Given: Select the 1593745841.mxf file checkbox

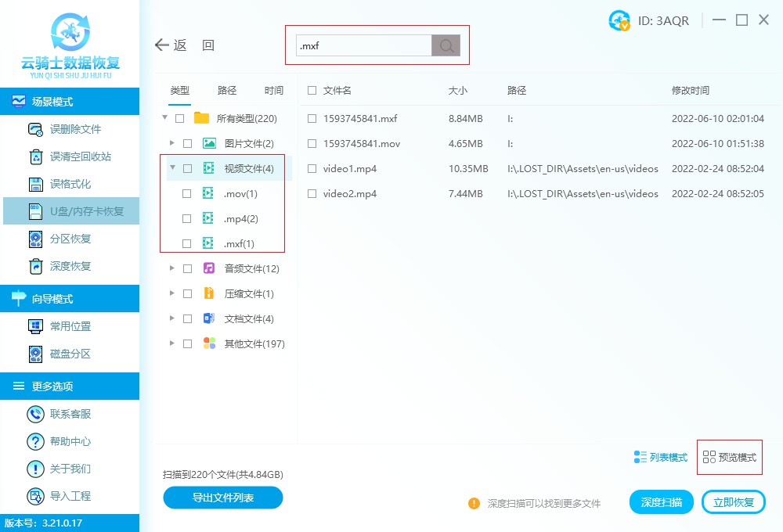Looking at the screenshot, I should click(x=311, y=118).
